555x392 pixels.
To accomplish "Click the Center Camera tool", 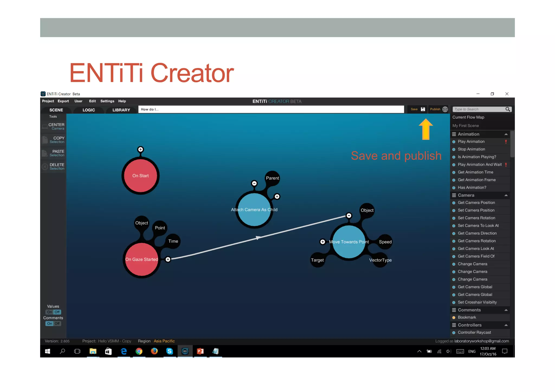I will (x=53, y=127).
